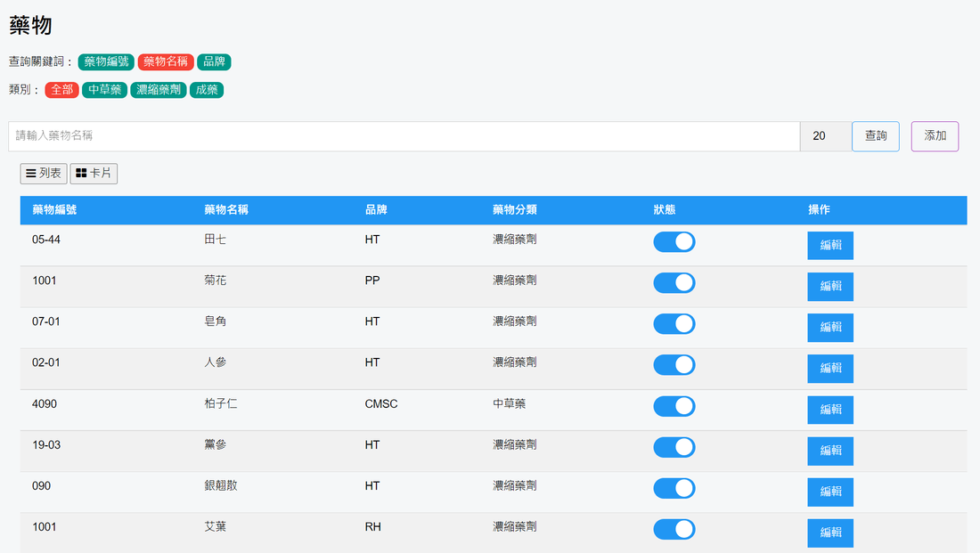
Task: Switch to 列表 list view
Action: 44,174
